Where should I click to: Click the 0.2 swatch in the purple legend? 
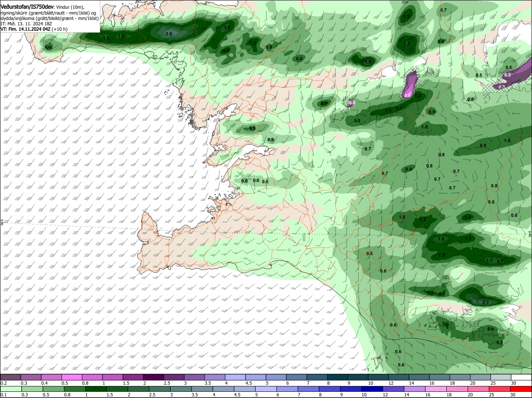11,377
